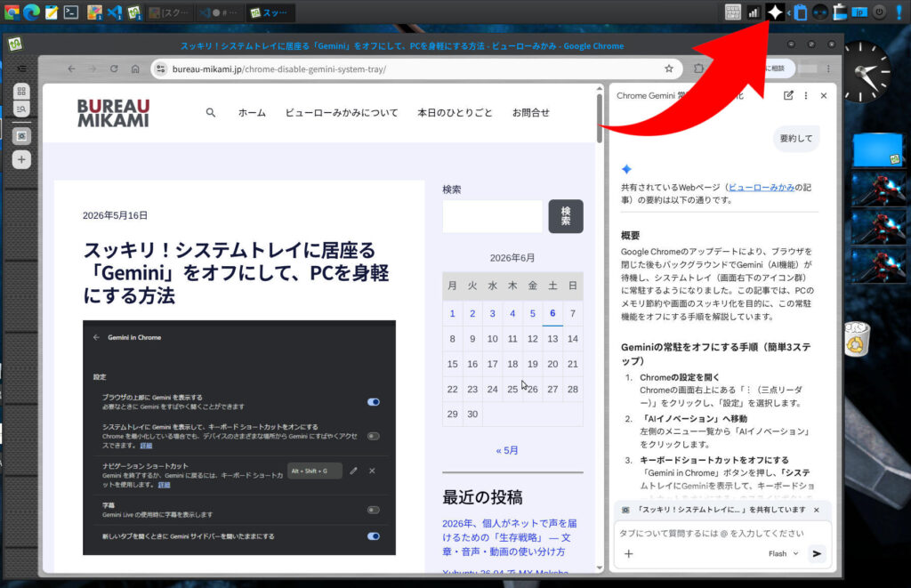The height and width of the screenshot is (588, 911).
Task: Click the sidebar 検索 text field
Action: (492, 216)
